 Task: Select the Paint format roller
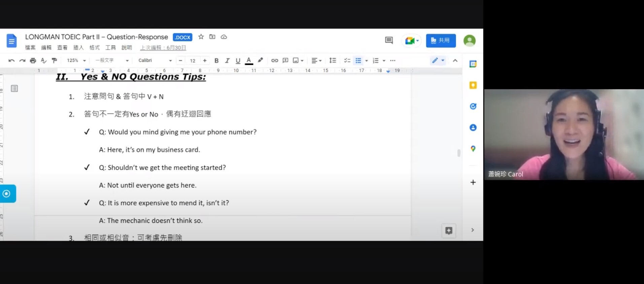(54, 60)
